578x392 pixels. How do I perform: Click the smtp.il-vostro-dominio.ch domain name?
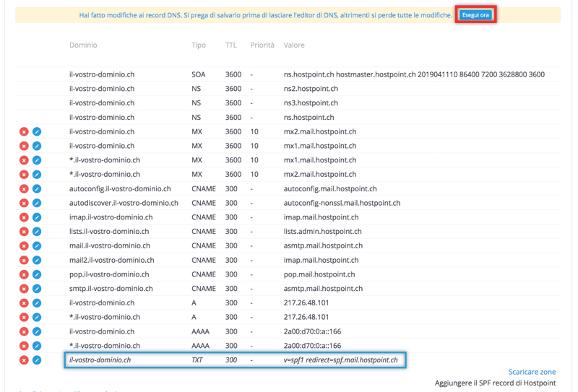(x=111, y=289)
